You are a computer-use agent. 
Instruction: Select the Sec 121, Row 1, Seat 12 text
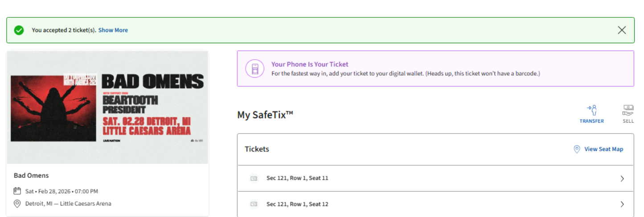[297, 205]
